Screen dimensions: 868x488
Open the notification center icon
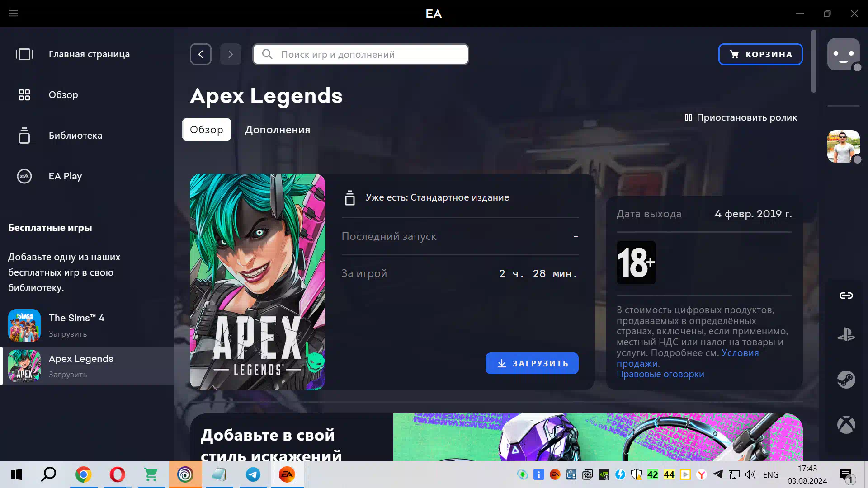tap(847, 475)
